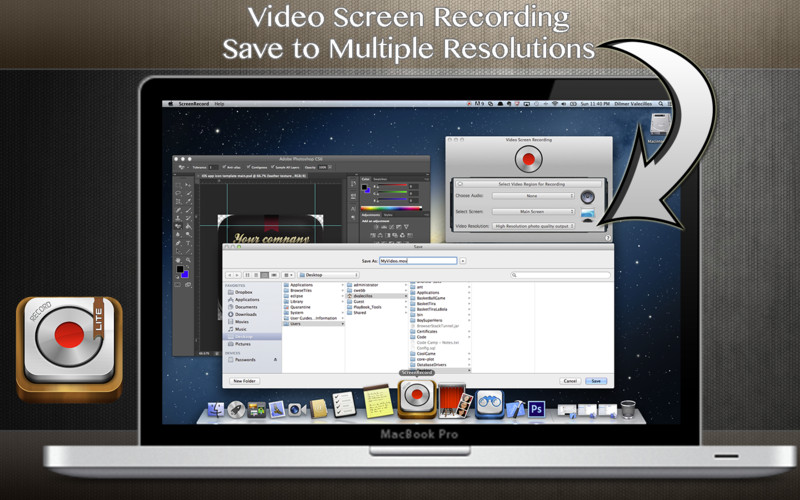This screenshot has width=800, height=500.
Task: Eject the Passwords device in sidebar
Action: pyautogui.click(x=276, y=360)
